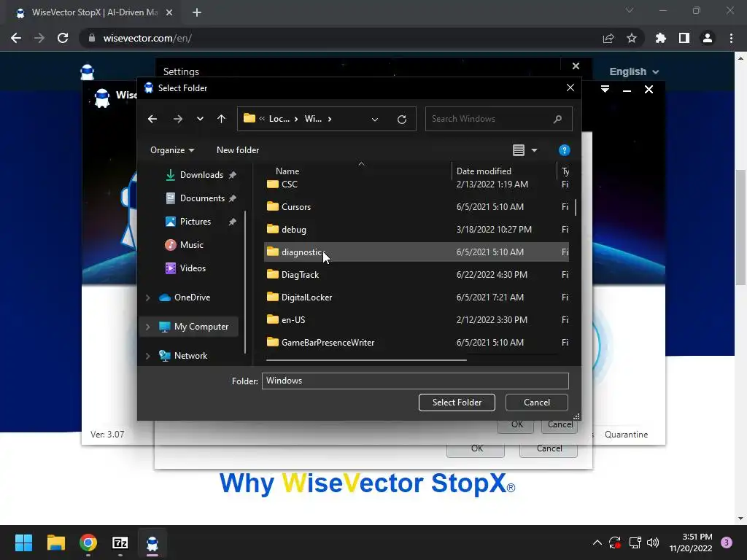Open Quarantine in WiseVector window
This screenshot has height=560, width=747.
(x=626, y=435)
